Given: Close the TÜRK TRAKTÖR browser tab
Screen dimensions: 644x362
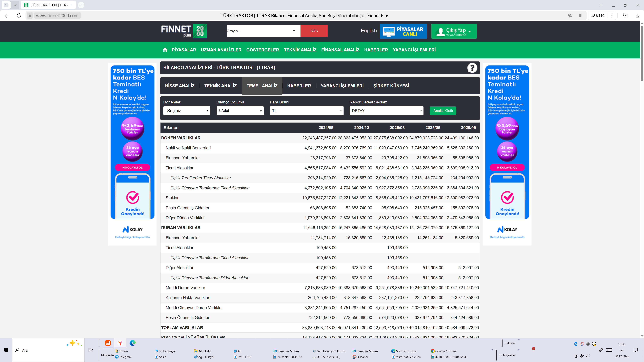Looking at the screenshot, I should 71,5.
